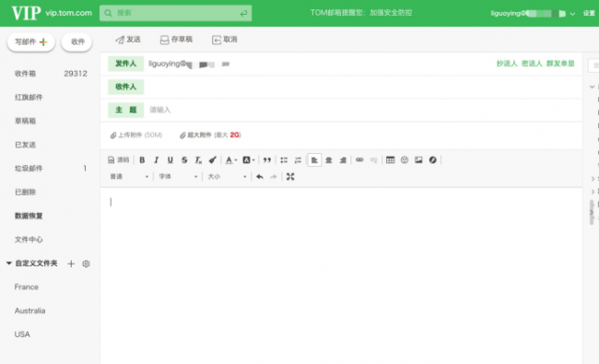Open settings (设置) in header
This screenshot has height=364, width=599.
pos(589,13)
